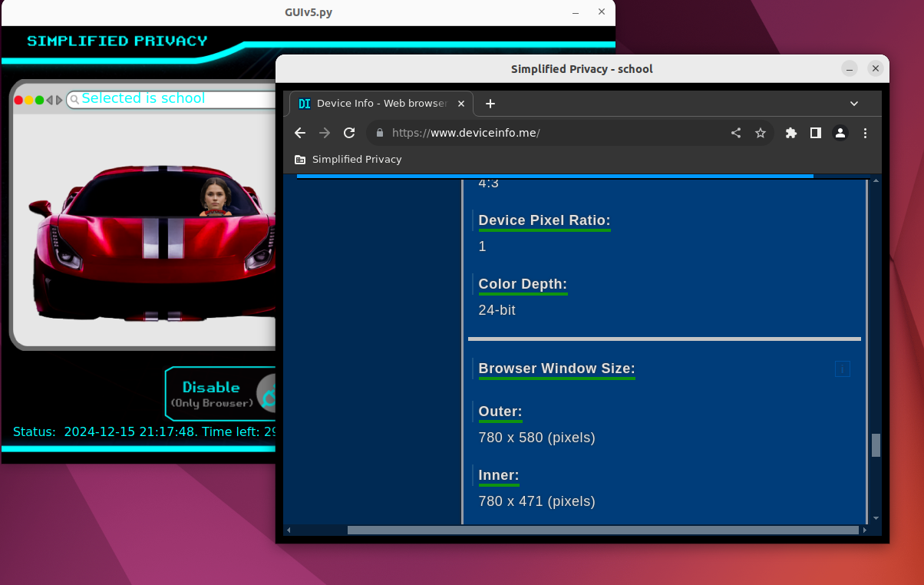This screenshot has height=585, width=924.
Task: Minimize the GUIv5.py window
Action: (576, 12)
